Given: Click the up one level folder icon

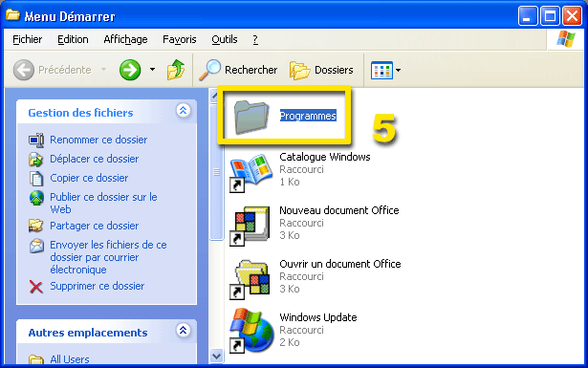Looking at the screenshot, I should pos(176,70).
